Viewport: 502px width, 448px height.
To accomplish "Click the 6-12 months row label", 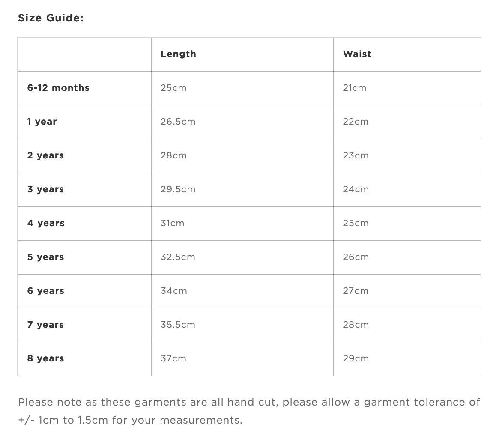I will click(58, 88).
